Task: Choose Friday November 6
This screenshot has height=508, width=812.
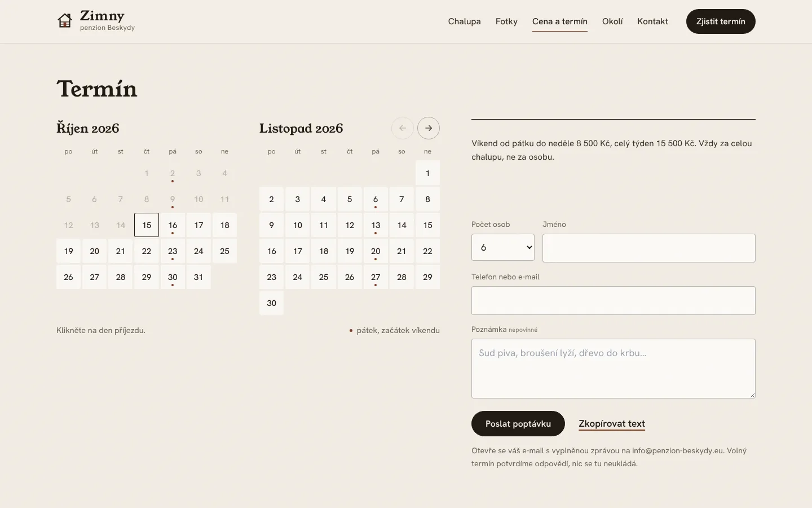Action: tap(376, 199)
